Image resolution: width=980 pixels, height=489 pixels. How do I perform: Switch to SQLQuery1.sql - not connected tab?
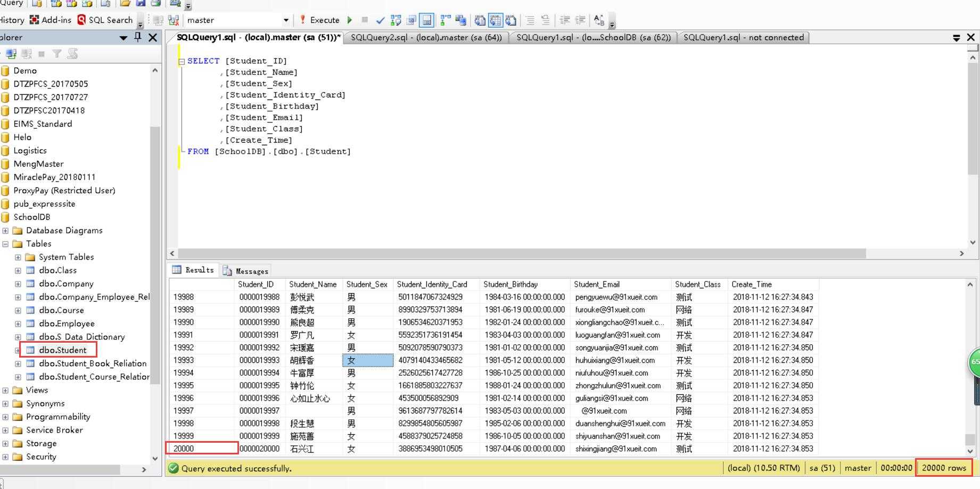pyautogui.click(x=743, y=37)
